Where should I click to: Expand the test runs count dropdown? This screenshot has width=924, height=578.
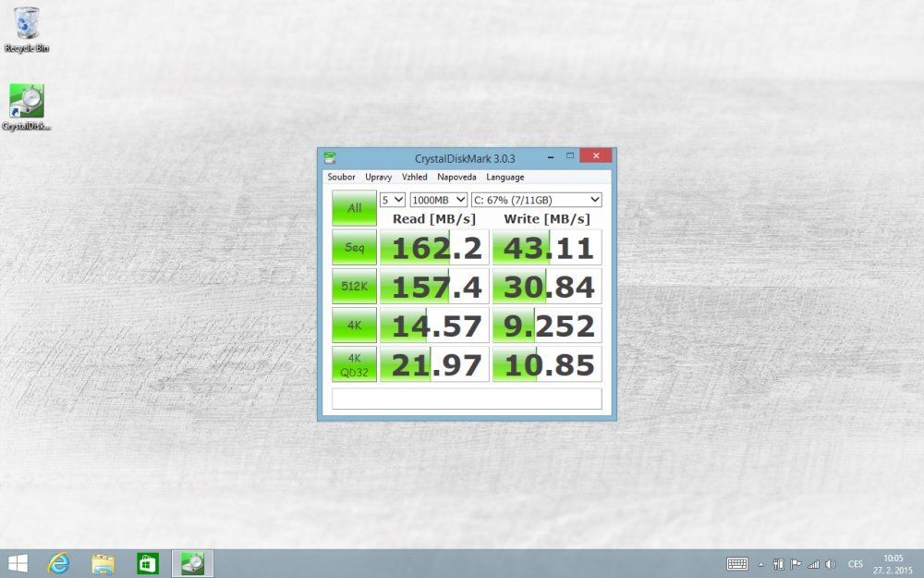coord(393,199)
